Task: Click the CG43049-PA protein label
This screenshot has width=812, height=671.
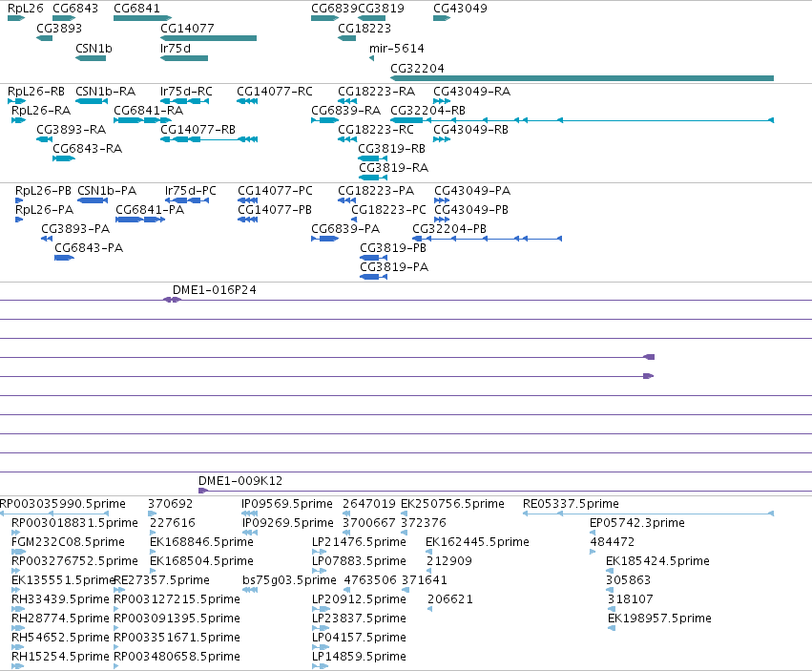Action: point(472,191)
